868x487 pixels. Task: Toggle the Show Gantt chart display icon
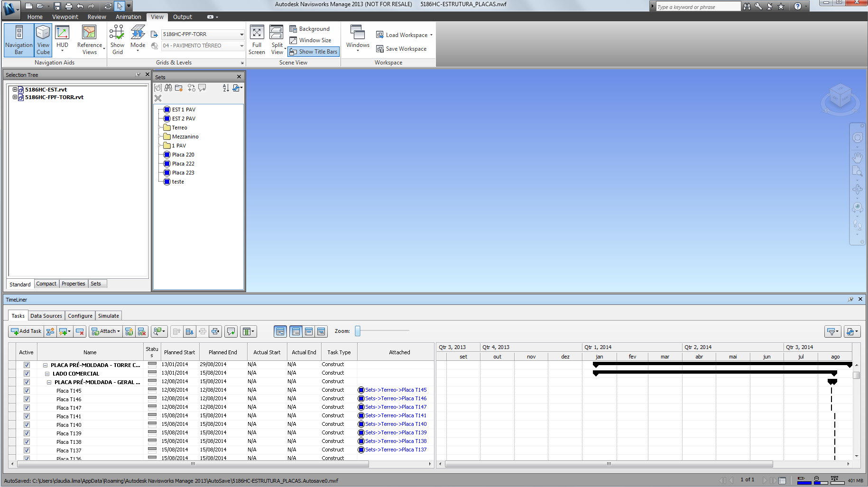pos(280,331)
